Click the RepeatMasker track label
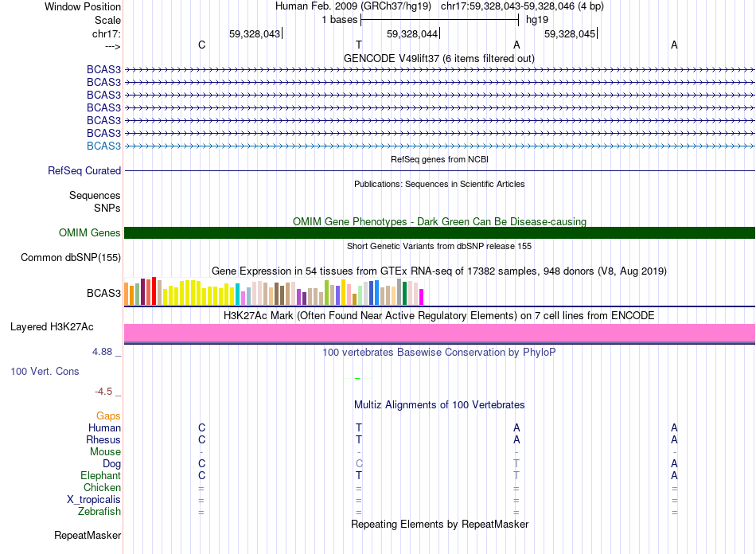The width and height of the screenshot is (756, 554). pos(88,535)
